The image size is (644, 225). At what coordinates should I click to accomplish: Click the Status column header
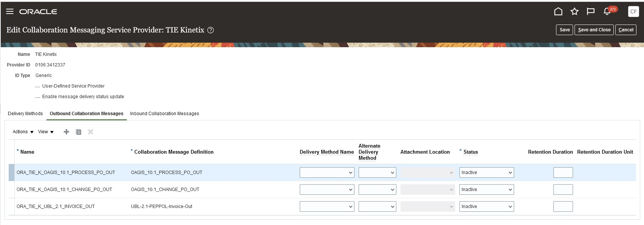[471, 152]
